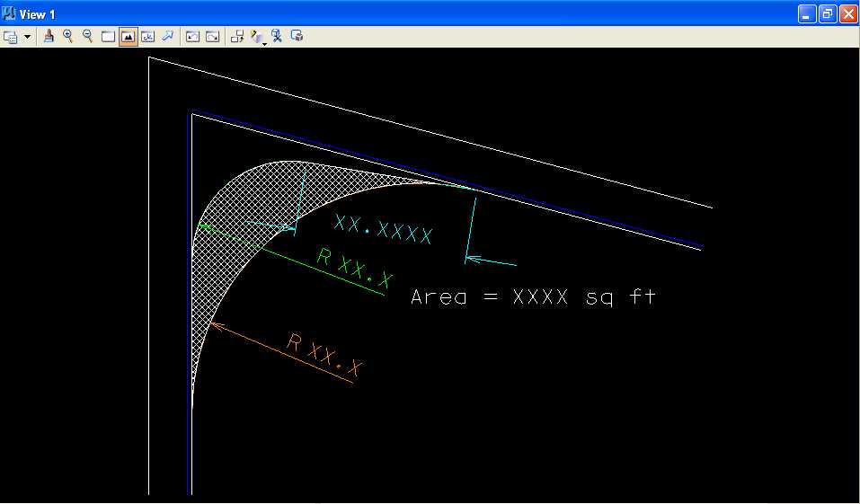Open the display style lightbulb dropdown
This screenshot has width=860, height=504.
coord(258,37)
